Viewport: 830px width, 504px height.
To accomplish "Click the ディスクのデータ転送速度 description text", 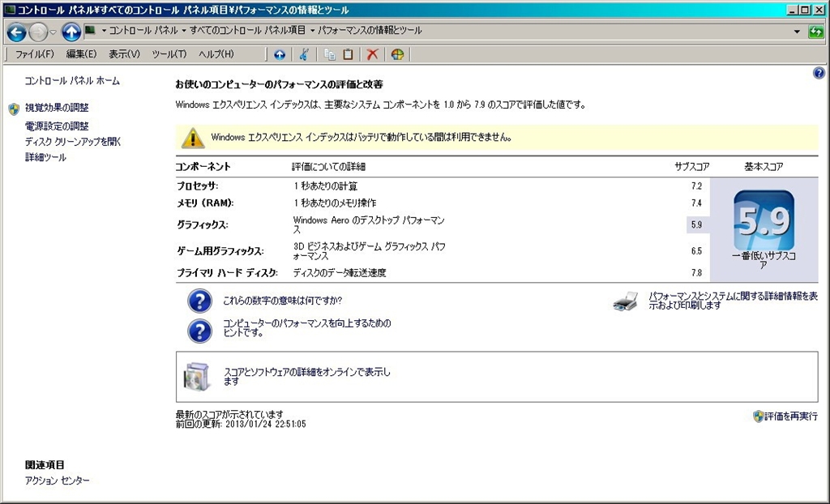I will pos(340,273).
